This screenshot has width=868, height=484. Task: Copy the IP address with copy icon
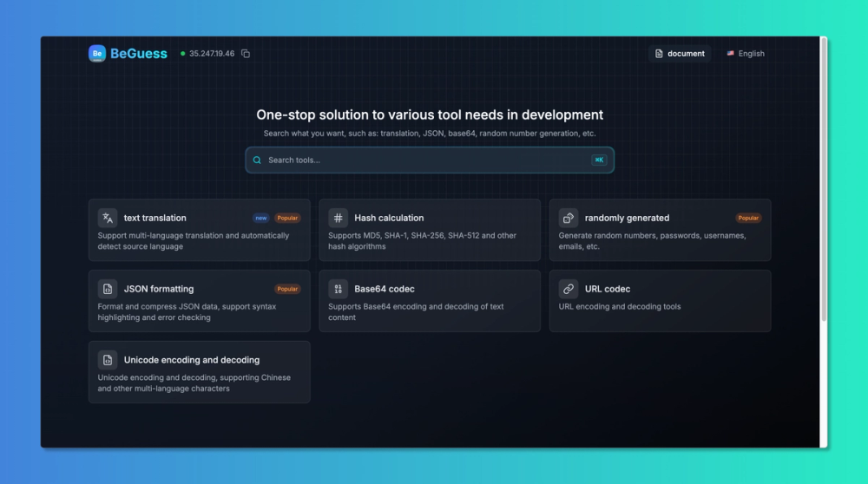click(x=246, y=54)
